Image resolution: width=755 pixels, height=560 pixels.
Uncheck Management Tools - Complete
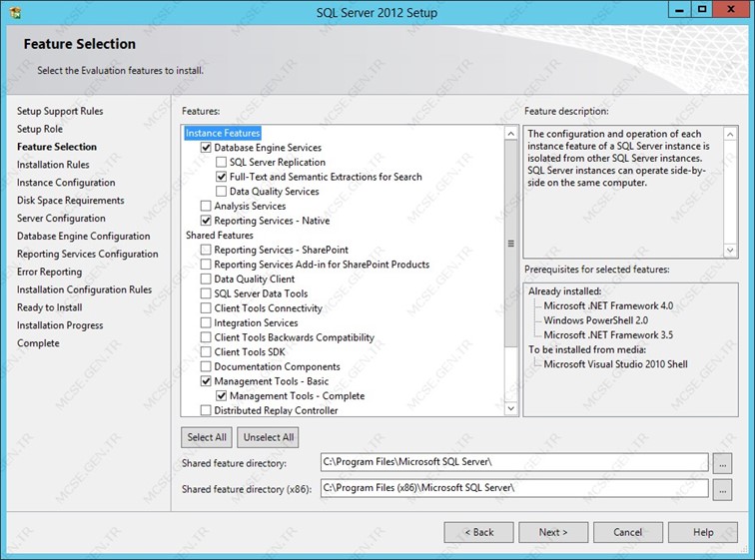221,396
